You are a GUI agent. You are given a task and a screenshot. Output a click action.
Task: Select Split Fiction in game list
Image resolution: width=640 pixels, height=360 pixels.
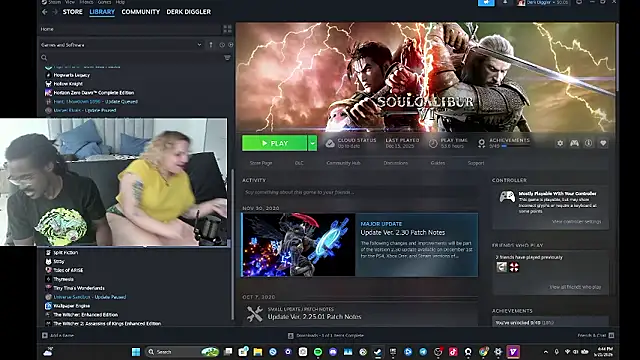[x=66, y=253]
